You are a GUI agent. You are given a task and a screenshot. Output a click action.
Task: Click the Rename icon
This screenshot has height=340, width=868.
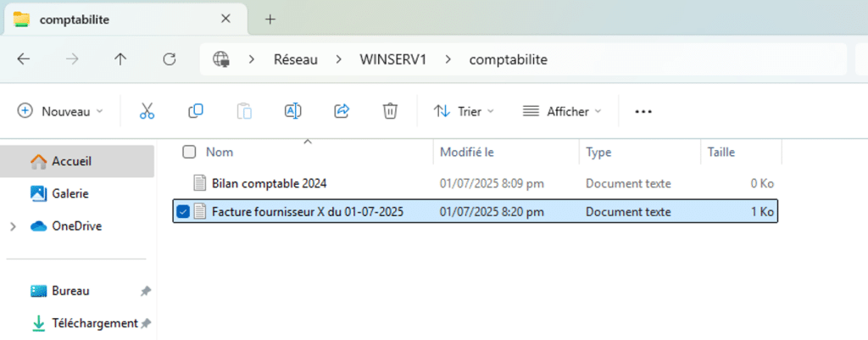click(292, 111)
